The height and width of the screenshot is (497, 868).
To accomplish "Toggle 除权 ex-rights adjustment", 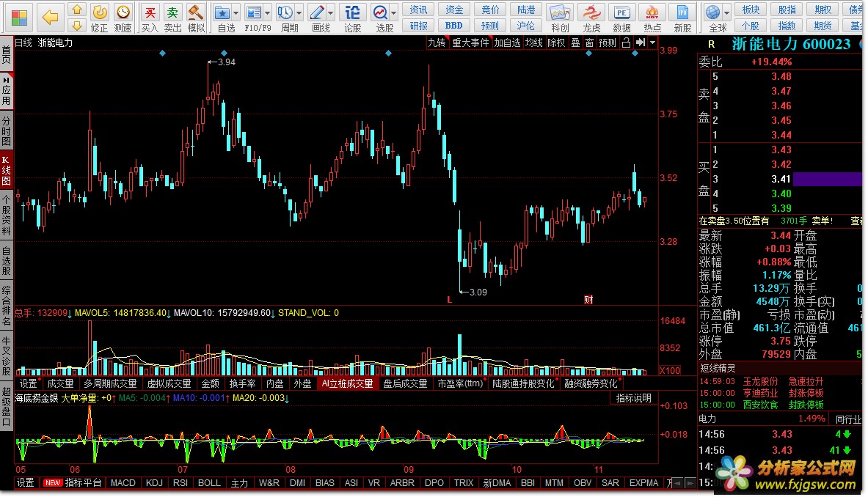I will (556, 43).
